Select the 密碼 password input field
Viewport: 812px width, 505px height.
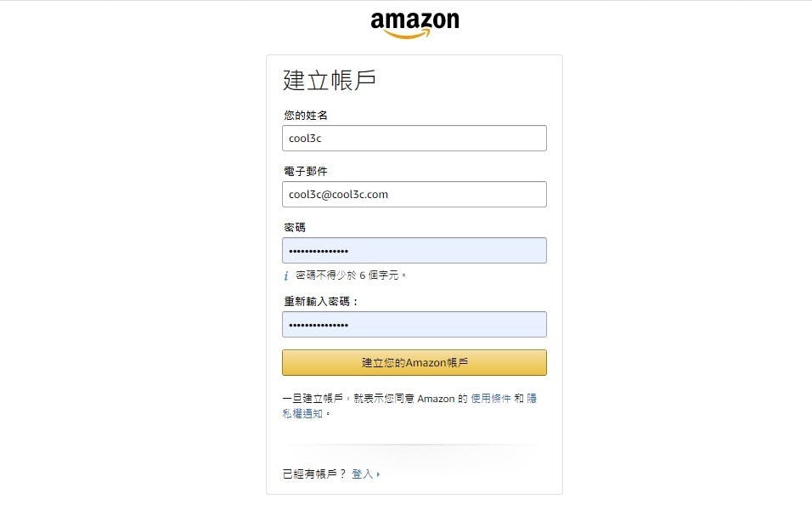pyautogui.click(x=414, y=251)
